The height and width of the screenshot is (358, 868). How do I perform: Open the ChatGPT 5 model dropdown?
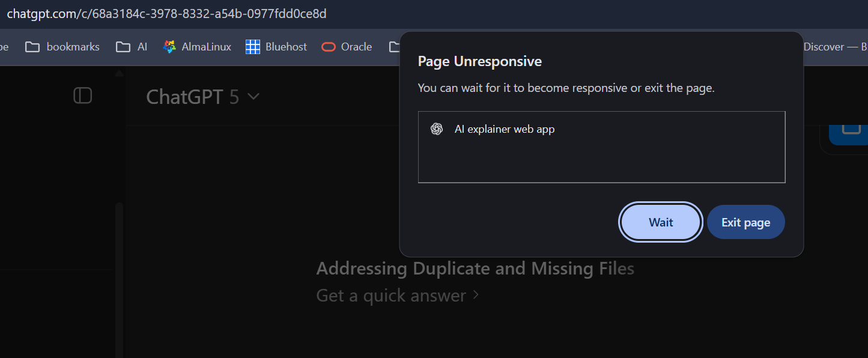coord(203,97)
